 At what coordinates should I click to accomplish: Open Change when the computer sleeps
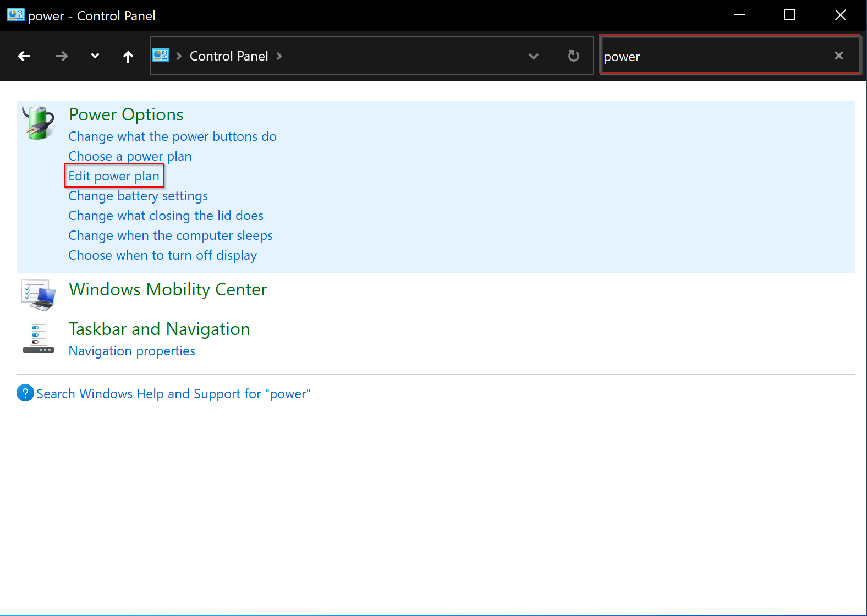point(171,235)
